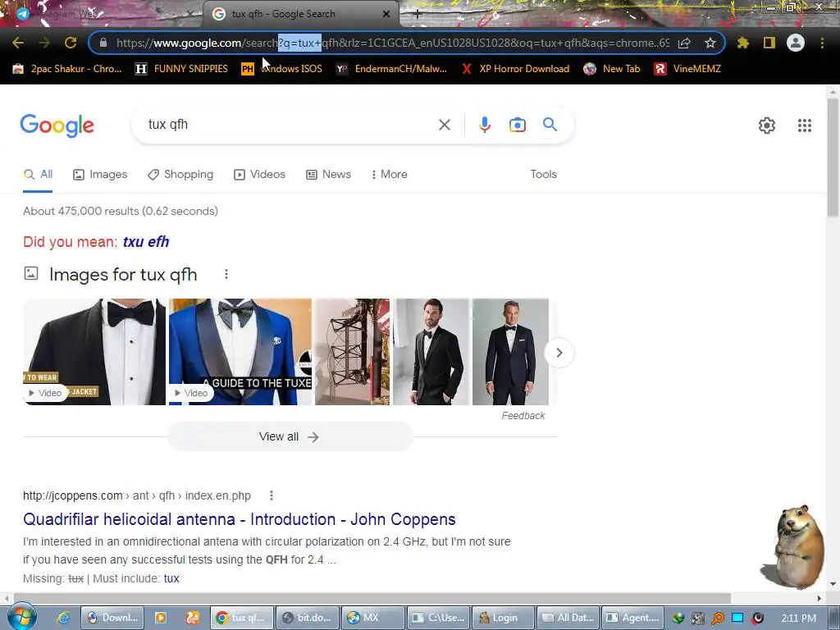The height and width of the screenshot is (630, 840).
Task: Switch to the Images tab
Action: pyautogui.click(x=100, y=174)
